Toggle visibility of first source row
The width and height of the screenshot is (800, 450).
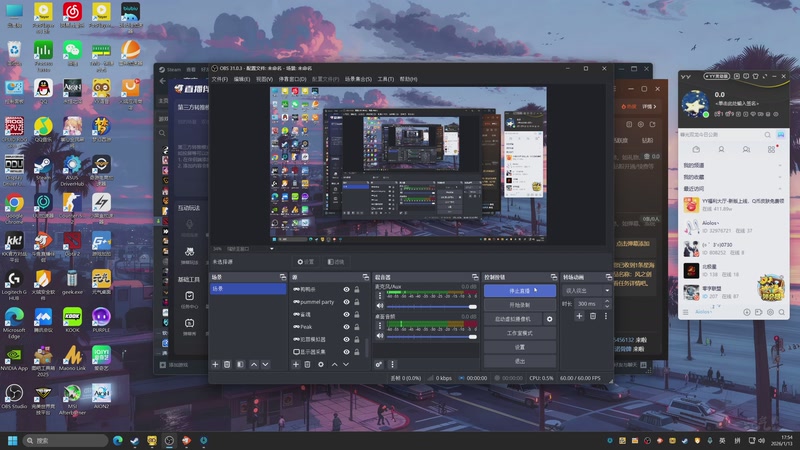click(x=346, y=289)
